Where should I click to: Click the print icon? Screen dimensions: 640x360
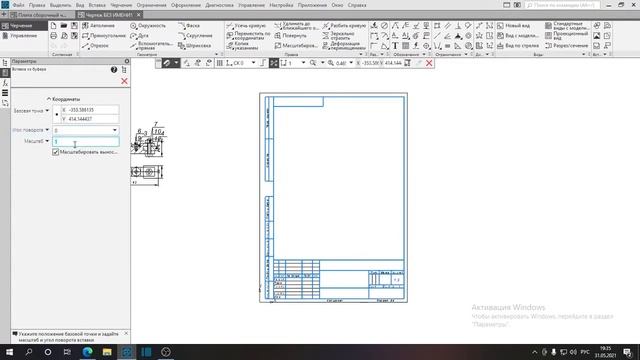tap(53, 36)
